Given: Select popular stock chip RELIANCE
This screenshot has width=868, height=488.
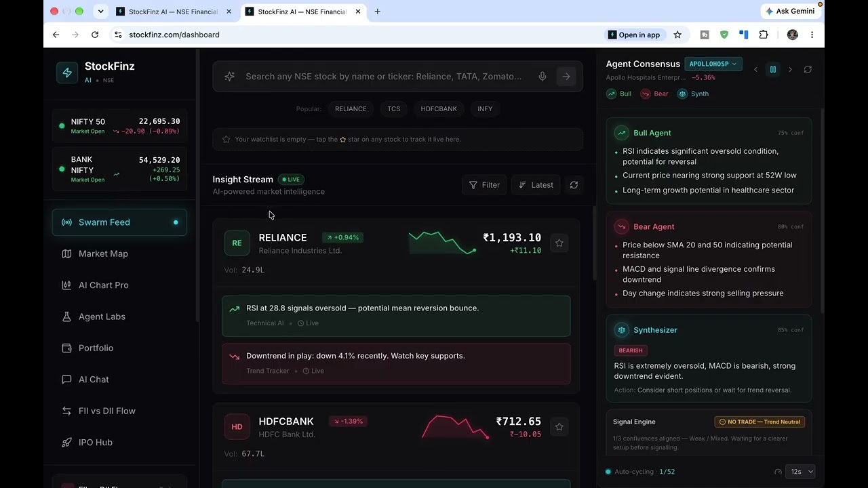Looking at the screenshot, I should pos(351,108).
